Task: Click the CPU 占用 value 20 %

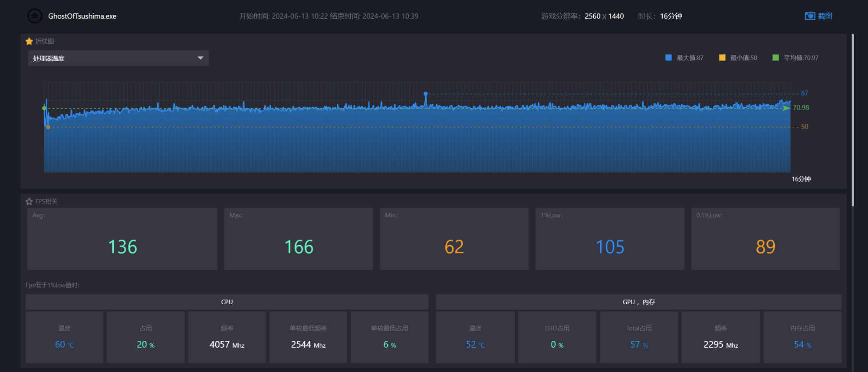Action: coord(145,345)
